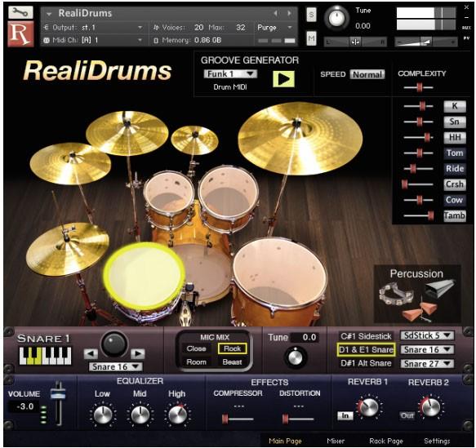
Task: Toggle the K kick groove button
Action: [x=455, y=106]
